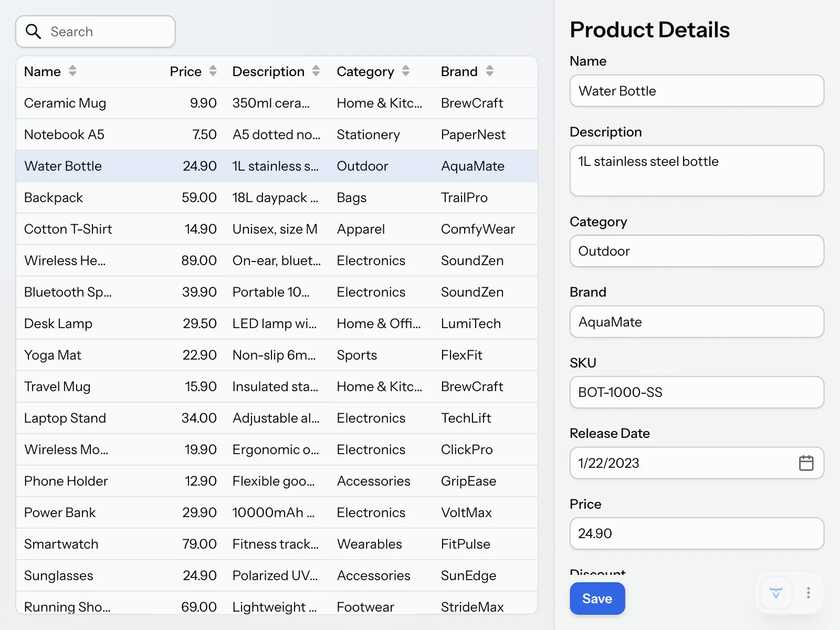Sort table by Price column arrows

tap(213, 71)
